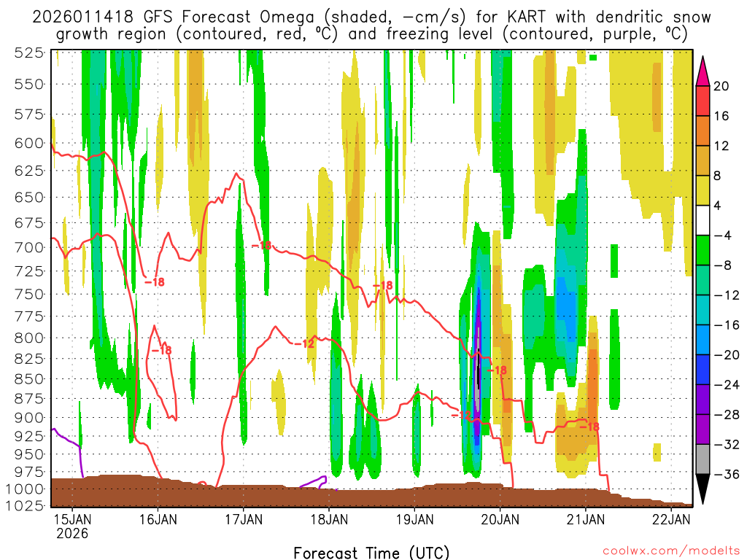Click the 775 pressure level label

click(x=28, y=316)
